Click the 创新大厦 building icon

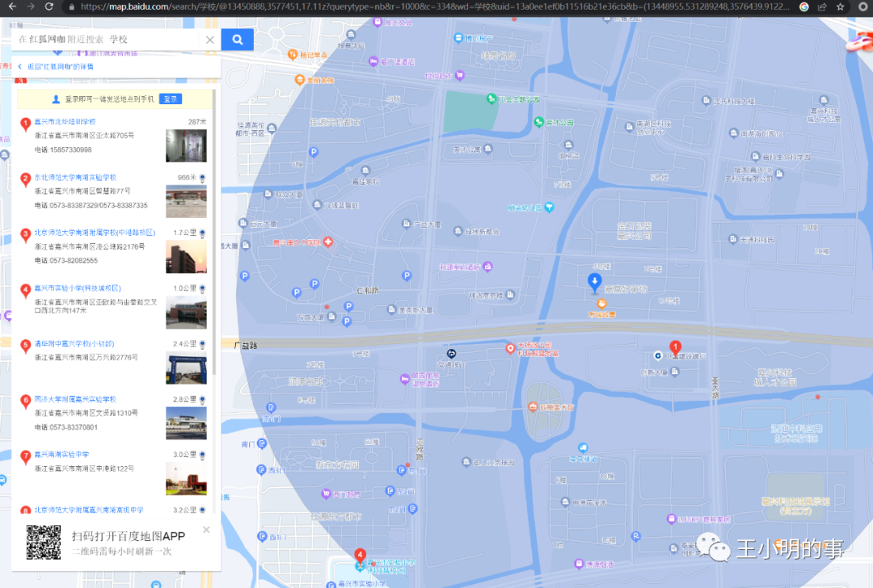click(x=675, y=372)
